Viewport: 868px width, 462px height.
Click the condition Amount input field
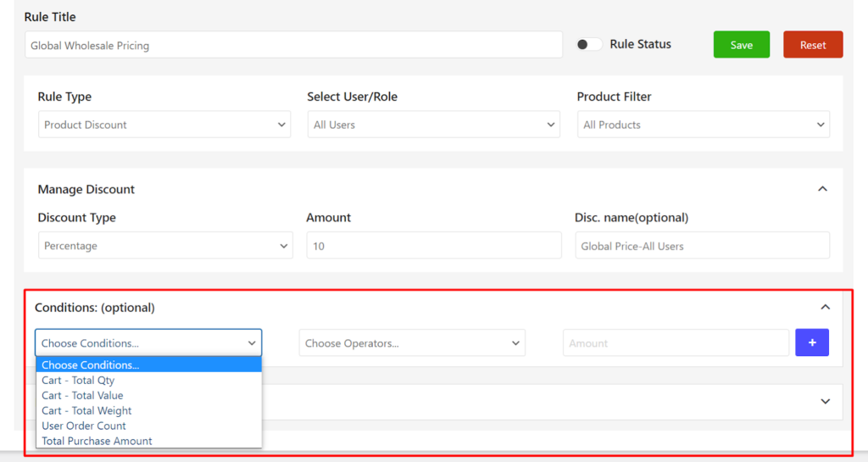pos(676,342)
